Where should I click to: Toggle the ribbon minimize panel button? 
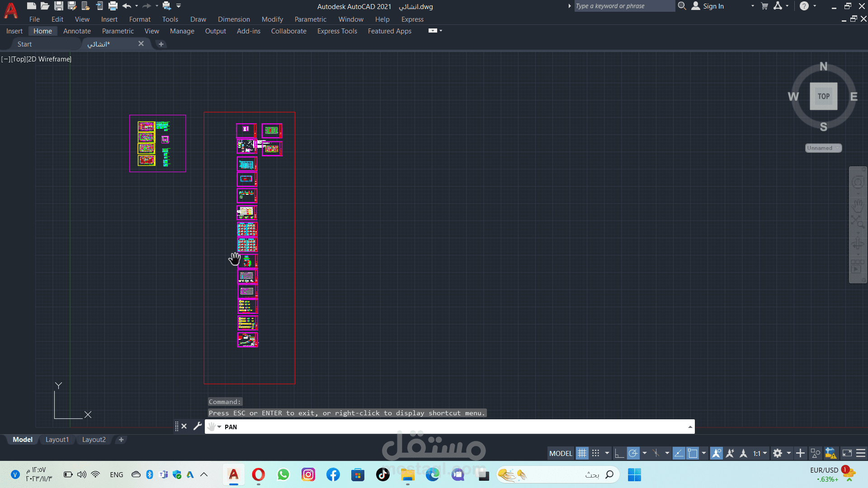coord(433,30)
